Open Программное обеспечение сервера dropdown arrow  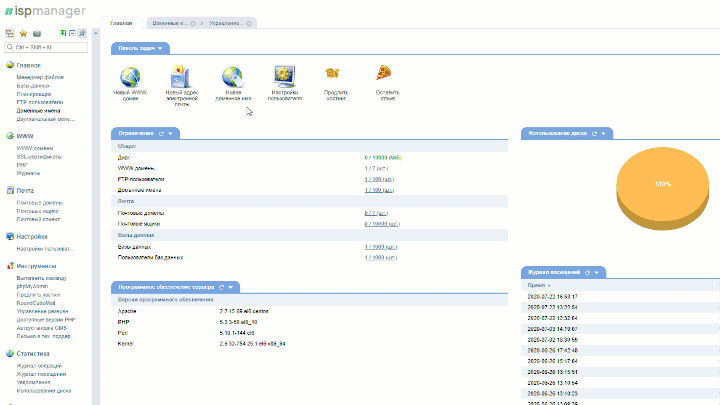pos(231,287)
